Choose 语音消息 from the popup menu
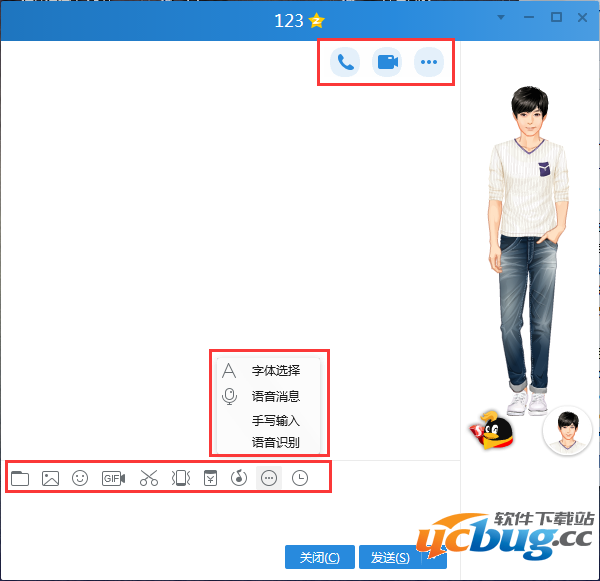The image size is (600, 581). tap(275, 396)
